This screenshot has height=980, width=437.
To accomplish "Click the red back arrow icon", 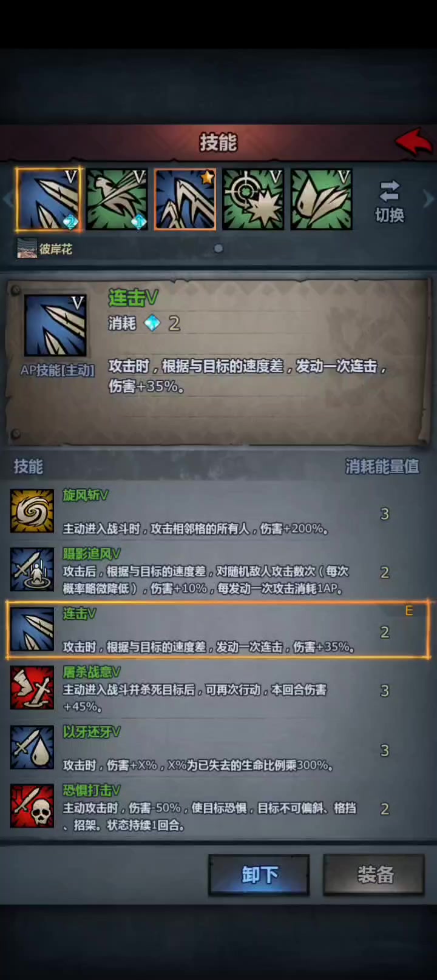I will click(x=413, y=143).
